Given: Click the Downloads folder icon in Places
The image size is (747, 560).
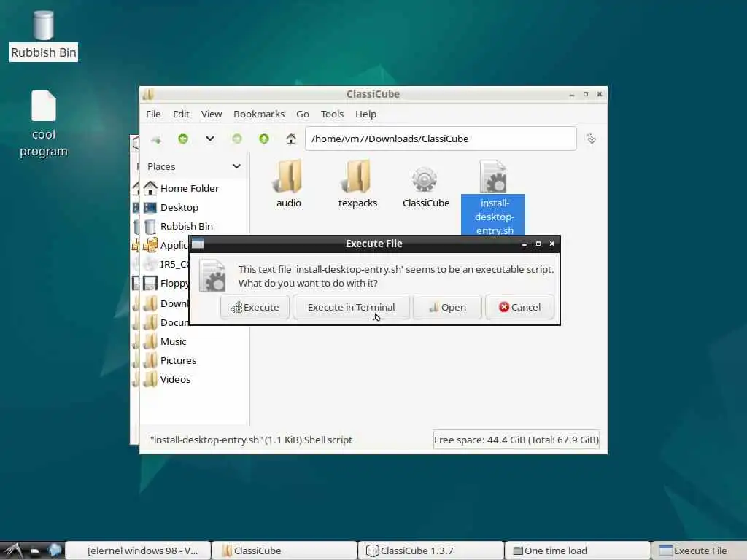Looking at the screenshot, I should pyautogui.click(x=150, y=303).
